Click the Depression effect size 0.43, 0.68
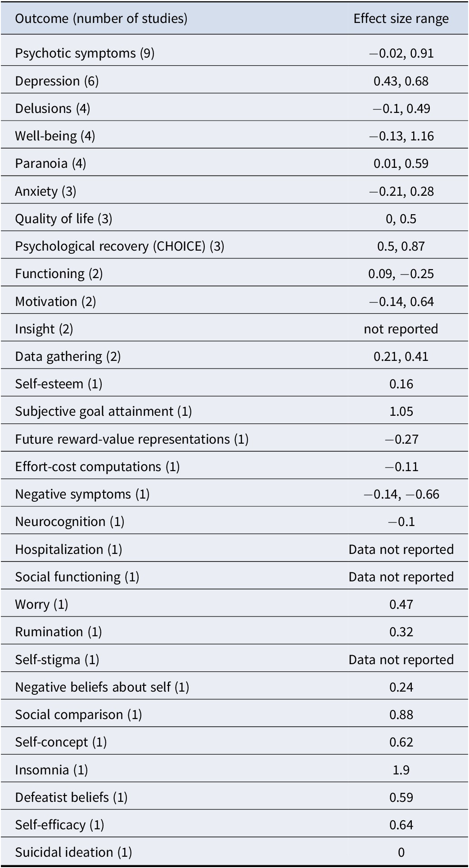The width and height of the screenshot is (469, 868). pyautogui.click(x=401, y=81)
